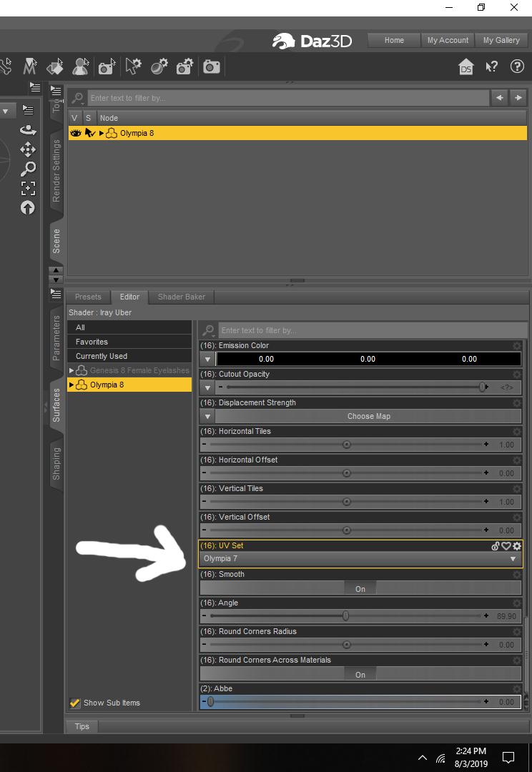Open Emission Color map dropdown arrow
The width and height of the screenshot is (532, 772).
(207, 359)
